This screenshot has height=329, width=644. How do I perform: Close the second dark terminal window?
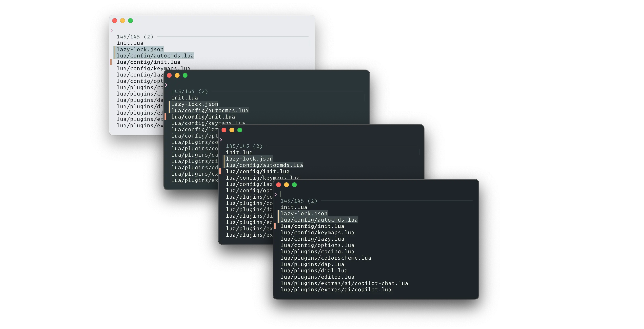(169, 75)
